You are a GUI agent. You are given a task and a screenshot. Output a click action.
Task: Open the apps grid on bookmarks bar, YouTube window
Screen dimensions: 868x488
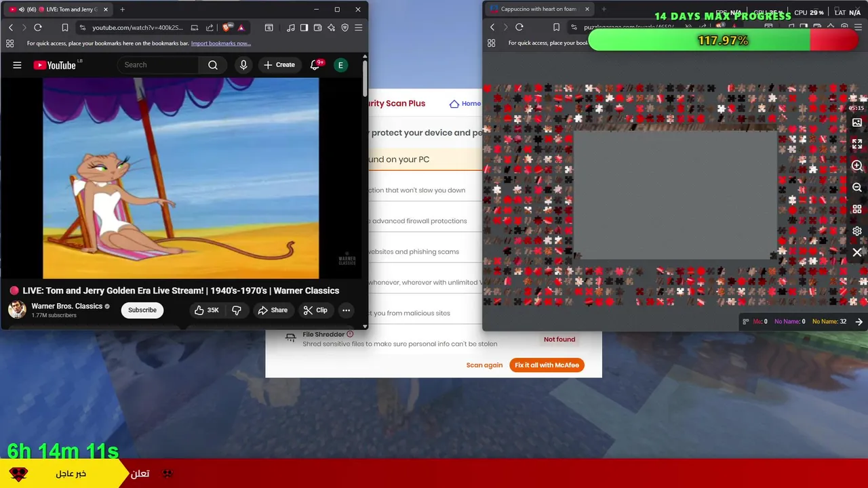[9, 43]
